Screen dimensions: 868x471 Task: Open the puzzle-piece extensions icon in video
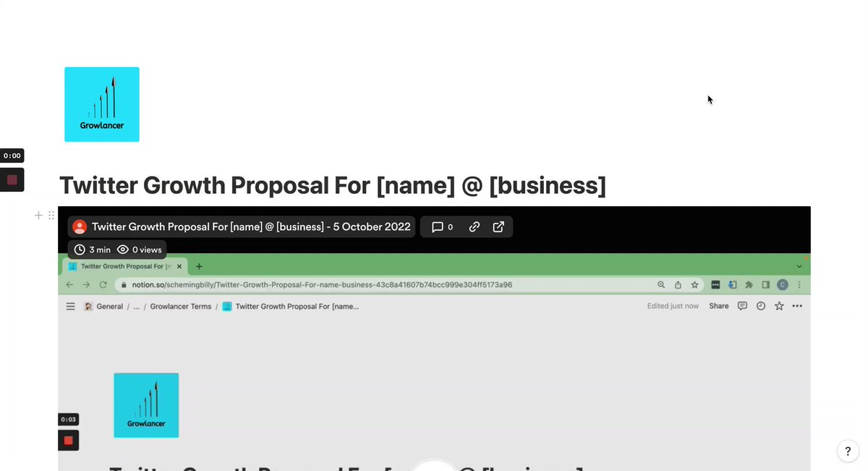tap(749, 285)
